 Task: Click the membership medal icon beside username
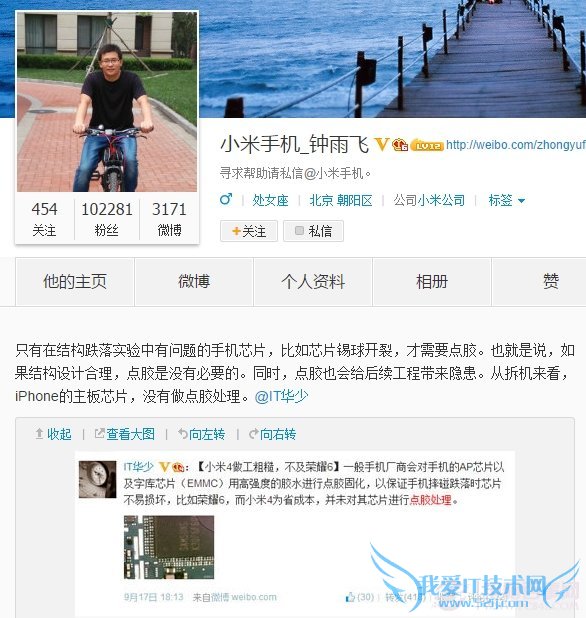pos(400,145)
